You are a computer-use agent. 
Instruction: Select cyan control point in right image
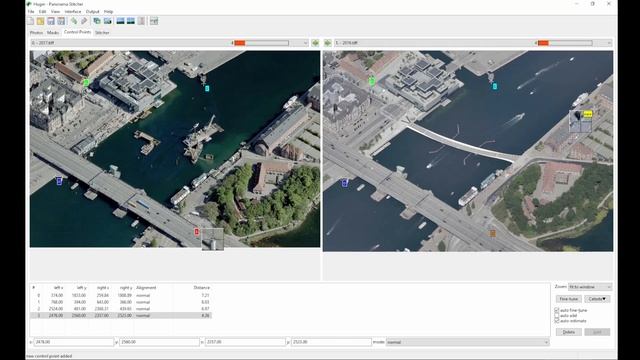(x=495, y=86)
